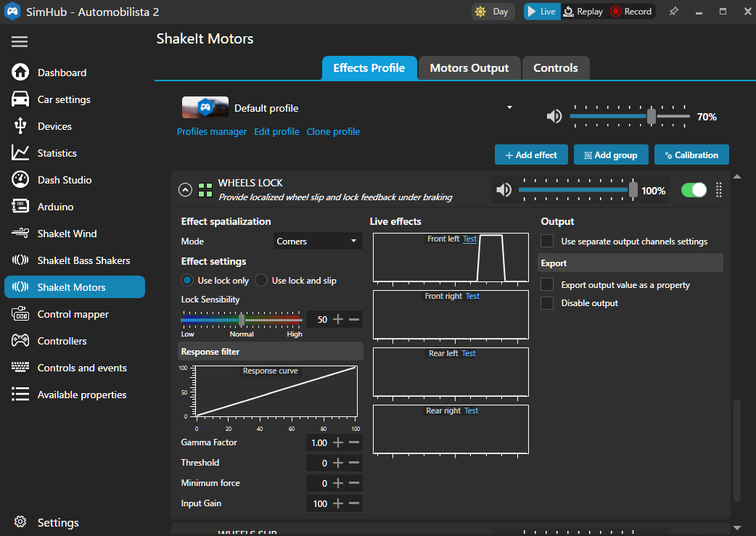Switch to Day theme mode
Viewport: 756px width, 536px height.
[x=493, y=12]
